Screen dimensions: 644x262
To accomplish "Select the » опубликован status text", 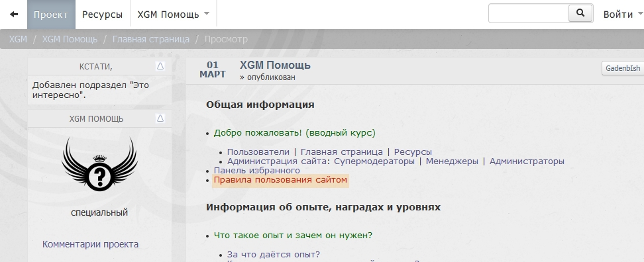I will pyautogui.click(x=268, y=77).
